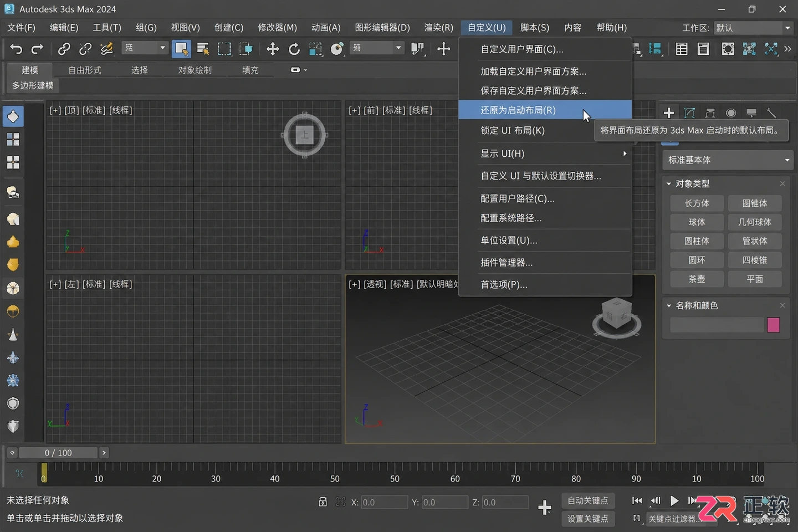Choose 自定义用户界面(C)... from the menu
798x532 pixels.
point(545,49)
